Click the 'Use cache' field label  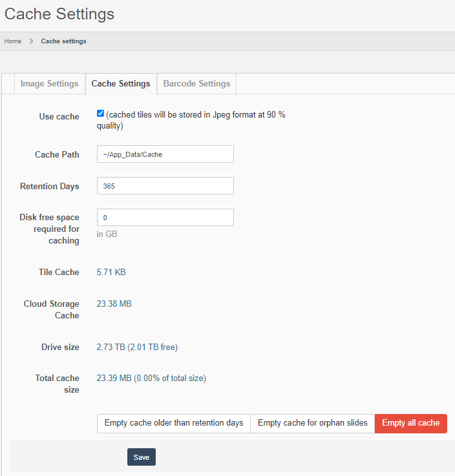tap(59, 117)
